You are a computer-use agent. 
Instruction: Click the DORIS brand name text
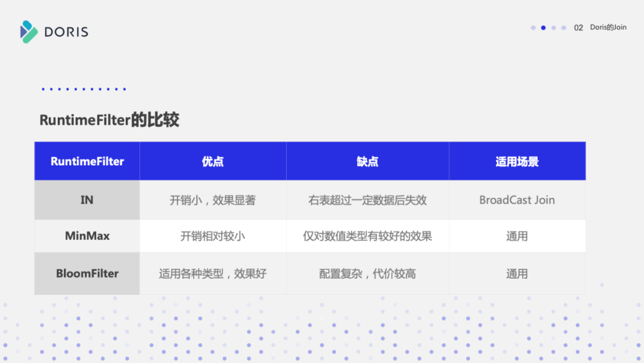(66, 32)
